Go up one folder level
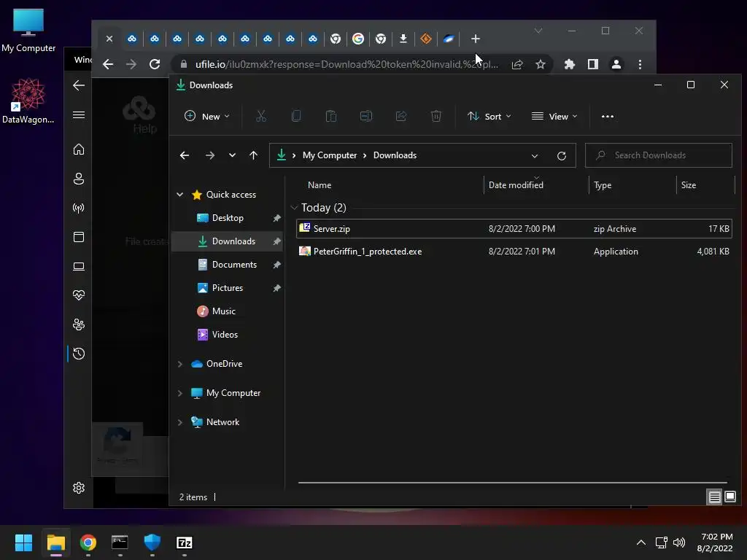 [x=253, y=155]
